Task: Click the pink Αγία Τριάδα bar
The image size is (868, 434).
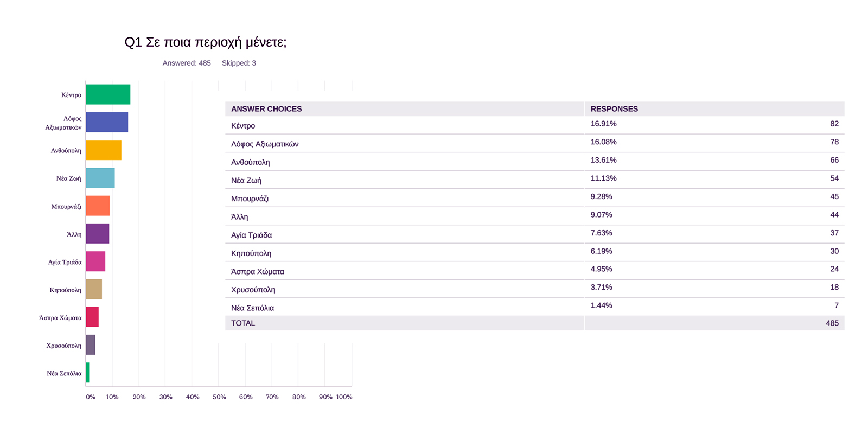Action: point(95,261)
